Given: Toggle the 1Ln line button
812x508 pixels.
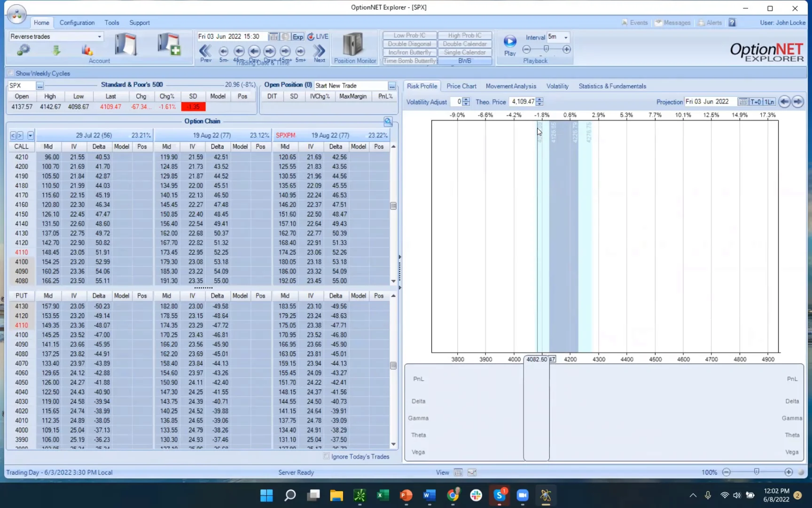Looking at the screenshot, I should [769, 102].
